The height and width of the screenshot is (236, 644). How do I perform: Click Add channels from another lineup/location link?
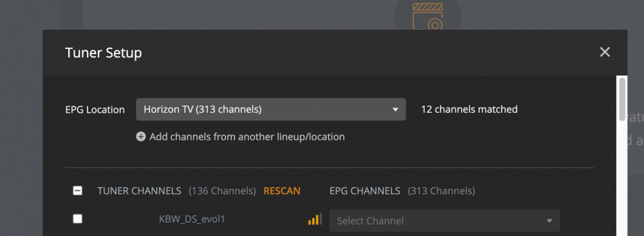247,137
